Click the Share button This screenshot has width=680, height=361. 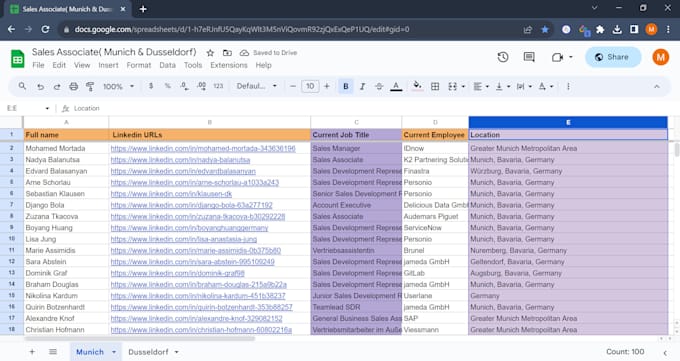(x=613, y=57)
